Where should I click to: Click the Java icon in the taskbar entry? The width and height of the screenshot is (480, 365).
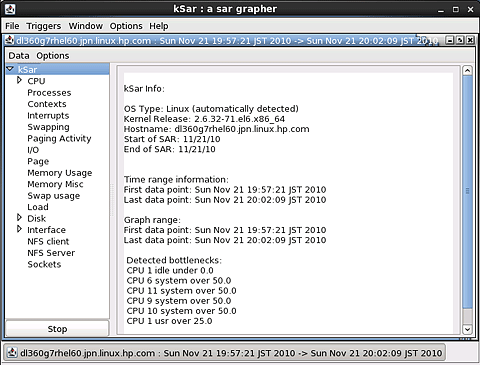[x=12, y=353]
